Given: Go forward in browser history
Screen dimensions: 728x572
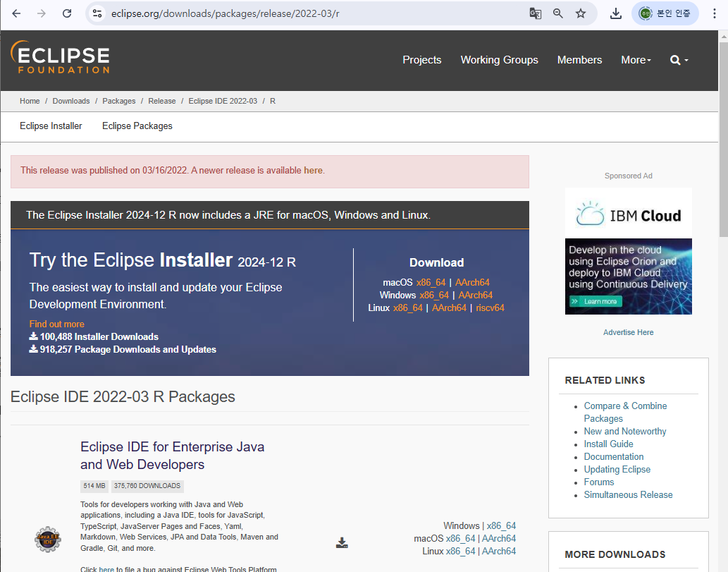Looking at the screenshot, I should 42,13.
